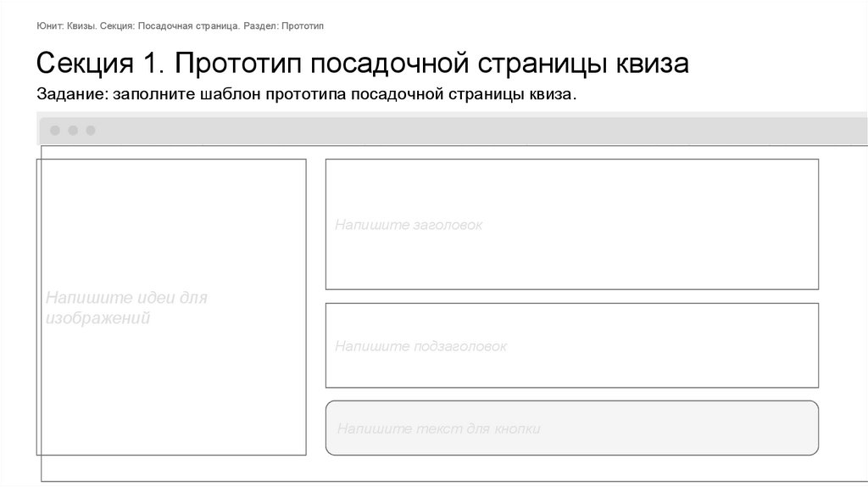Click 'Раздел: Прототип' in the breadcrumb
The image size is (868, 487).
[x=283, y=27]
